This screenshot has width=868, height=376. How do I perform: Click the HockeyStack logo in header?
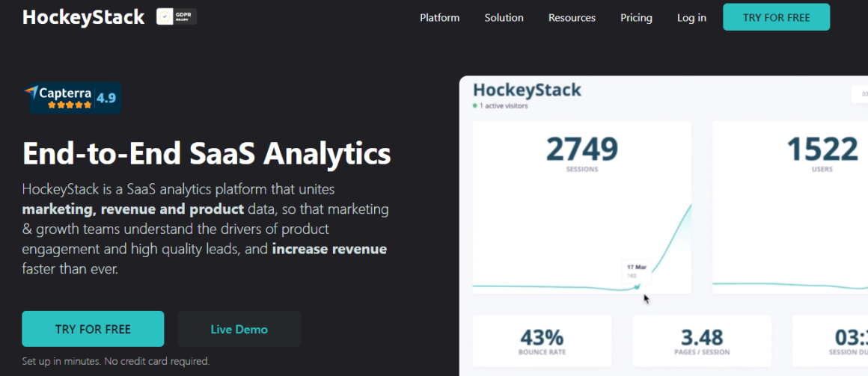click(x=83, y=17)
